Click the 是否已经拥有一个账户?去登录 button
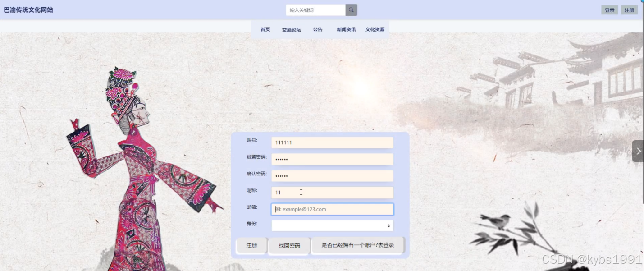The width and height of the screenshot is (644, 271). coord(358,245)
